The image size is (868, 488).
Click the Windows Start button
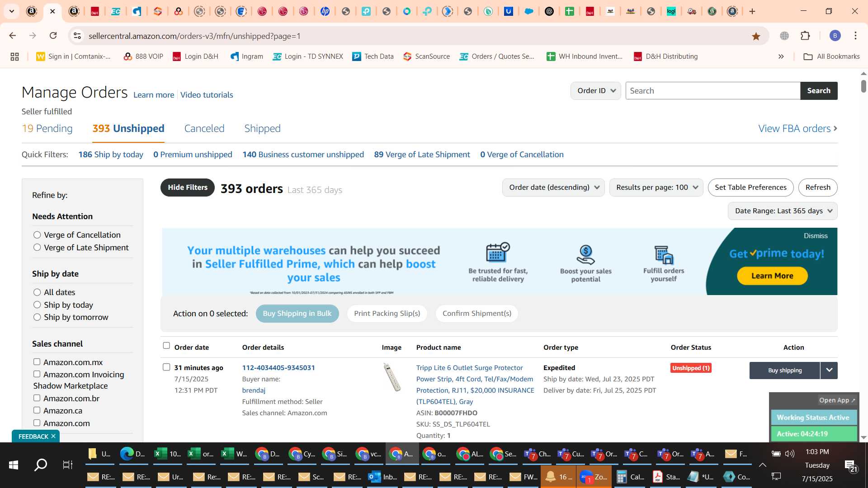coord(14,465)
